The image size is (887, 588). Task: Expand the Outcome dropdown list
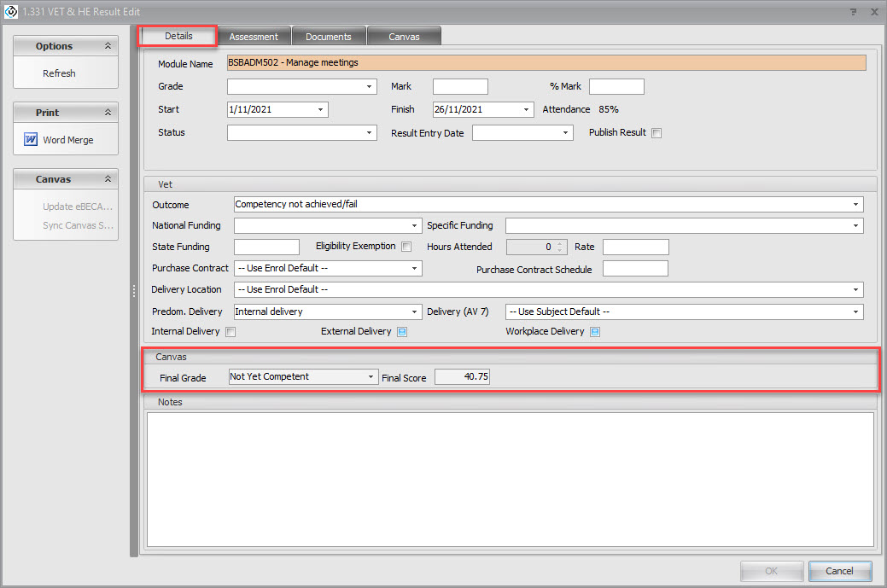point(855,205)
